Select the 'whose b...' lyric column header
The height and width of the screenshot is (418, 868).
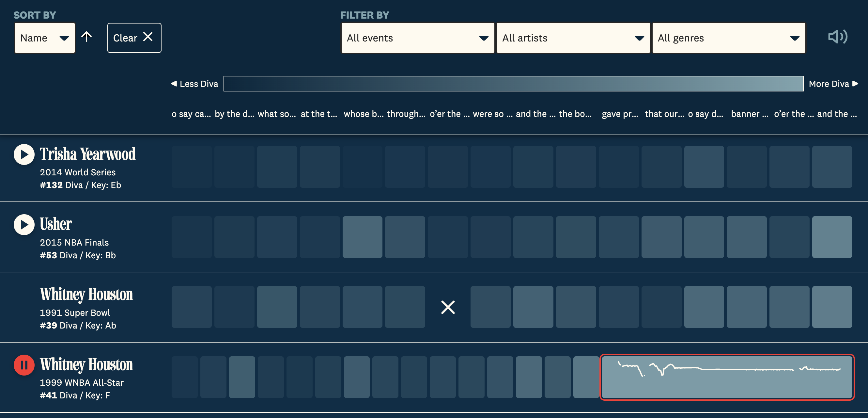(363, 114)
